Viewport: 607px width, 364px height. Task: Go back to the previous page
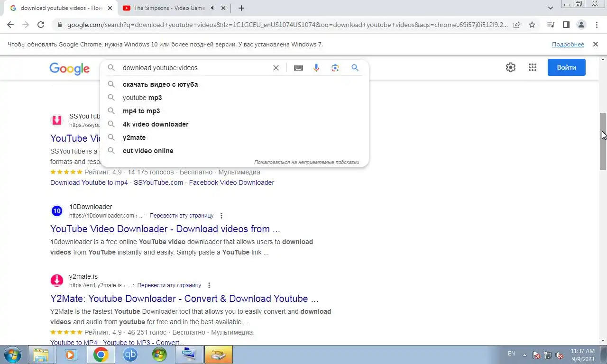point(10,25)
